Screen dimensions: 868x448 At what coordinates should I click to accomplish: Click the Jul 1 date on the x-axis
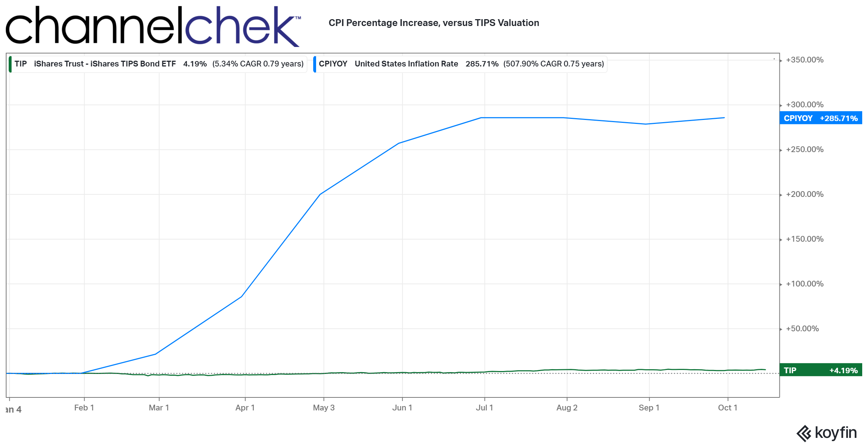(x=484, y=408)
